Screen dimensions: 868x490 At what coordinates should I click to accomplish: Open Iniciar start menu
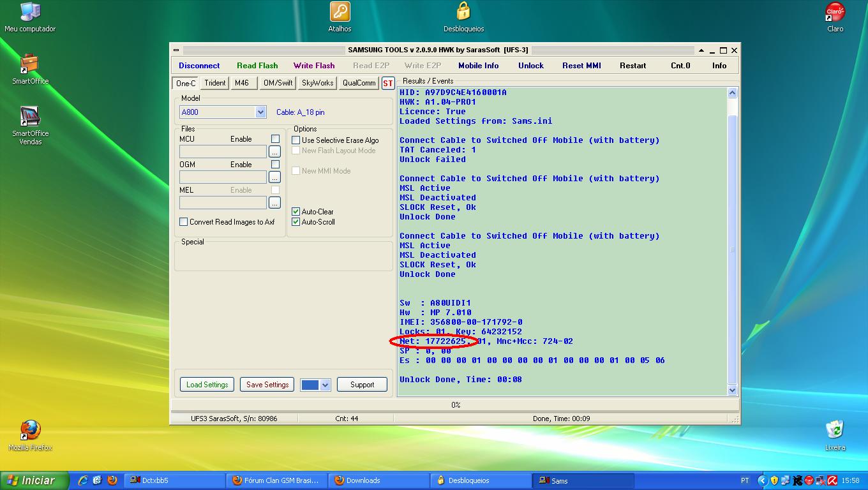click(34, 480)
